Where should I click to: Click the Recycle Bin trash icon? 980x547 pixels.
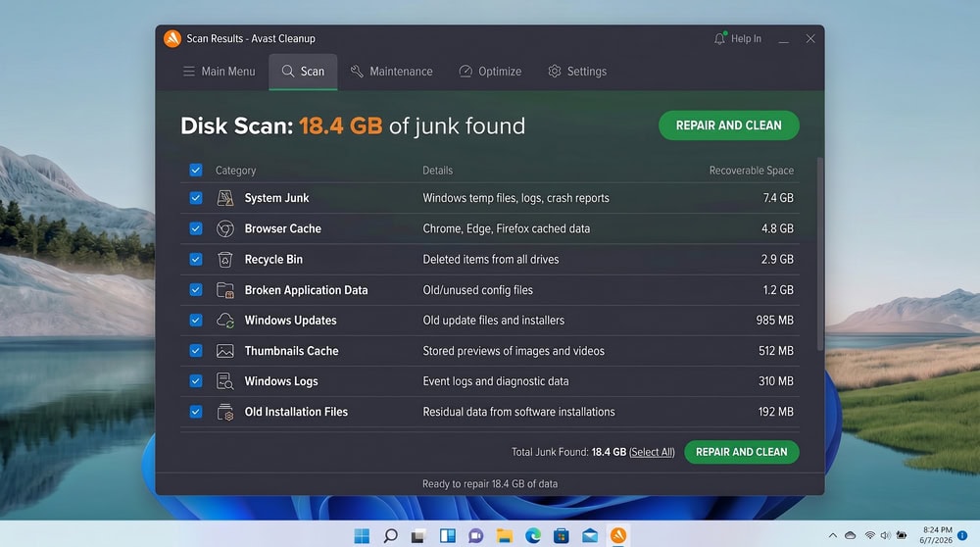click(x=225, y=260)
